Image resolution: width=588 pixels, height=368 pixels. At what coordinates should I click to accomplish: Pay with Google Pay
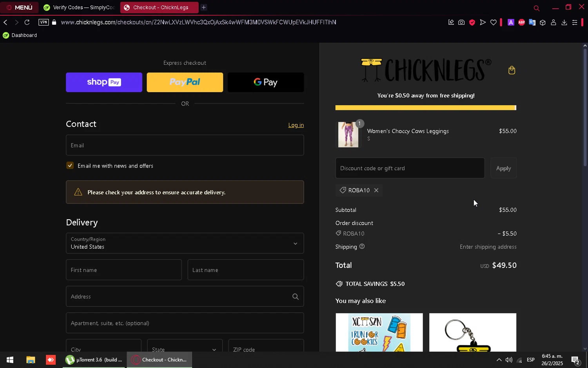pyautogui.click(x=266, y=82)
